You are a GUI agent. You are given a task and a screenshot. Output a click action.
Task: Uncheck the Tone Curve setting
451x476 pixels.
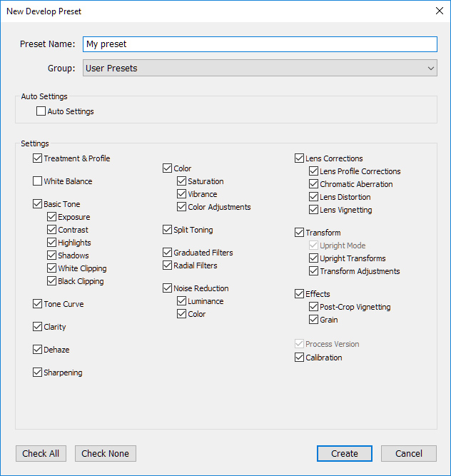[x=38, y=304]
